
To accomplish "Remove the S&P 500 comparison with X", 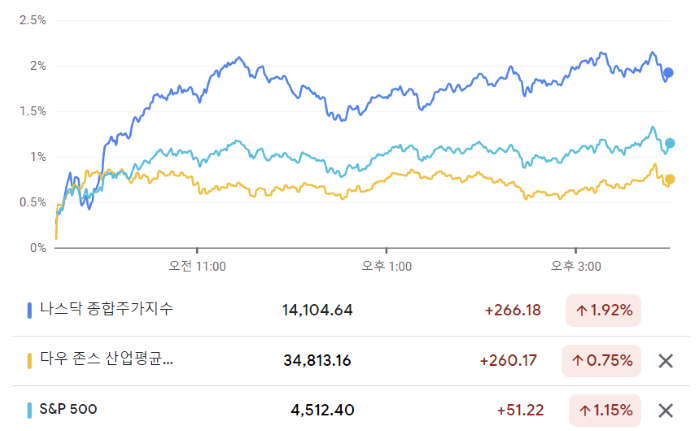I will point(665,410).
